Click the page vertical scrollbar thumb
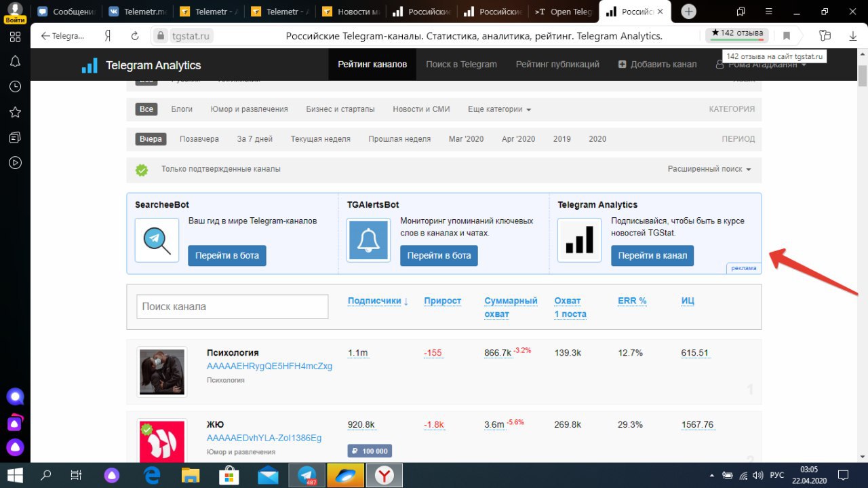 tap(862, 76)
